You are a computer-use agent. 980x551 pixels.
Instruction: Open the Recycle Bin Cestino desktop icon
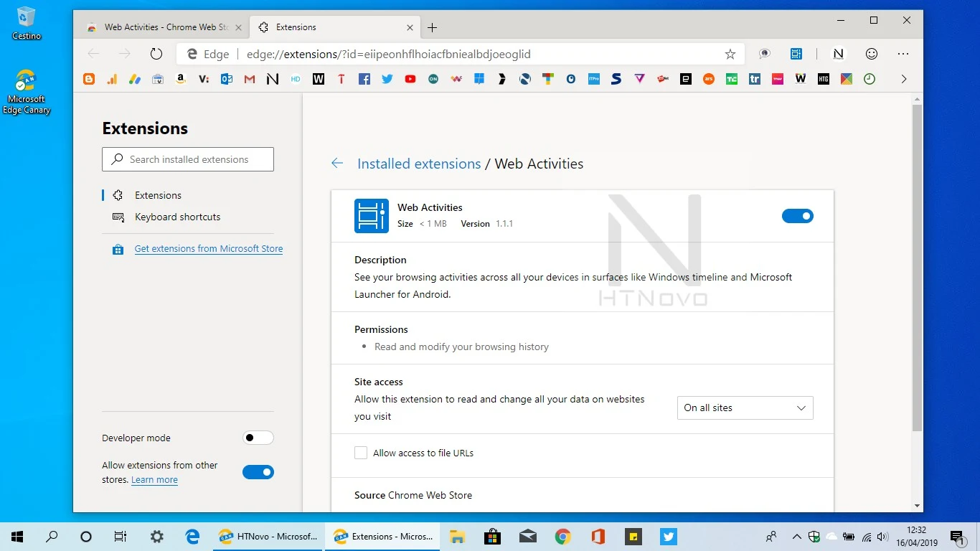click(27, 23)
